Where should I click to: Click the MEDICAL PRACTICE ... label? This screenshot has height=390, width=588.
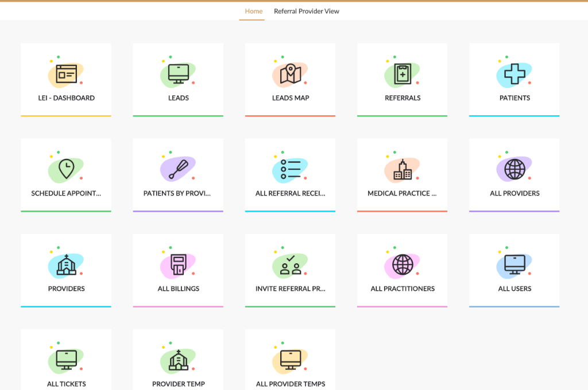pyautogui.click(x=402, y=193)
